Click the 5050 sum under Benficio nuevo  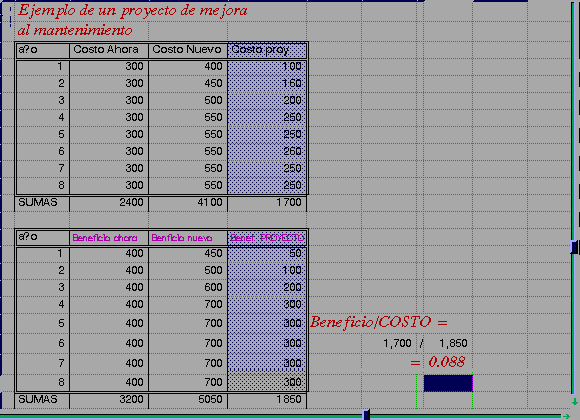[188, 400]
